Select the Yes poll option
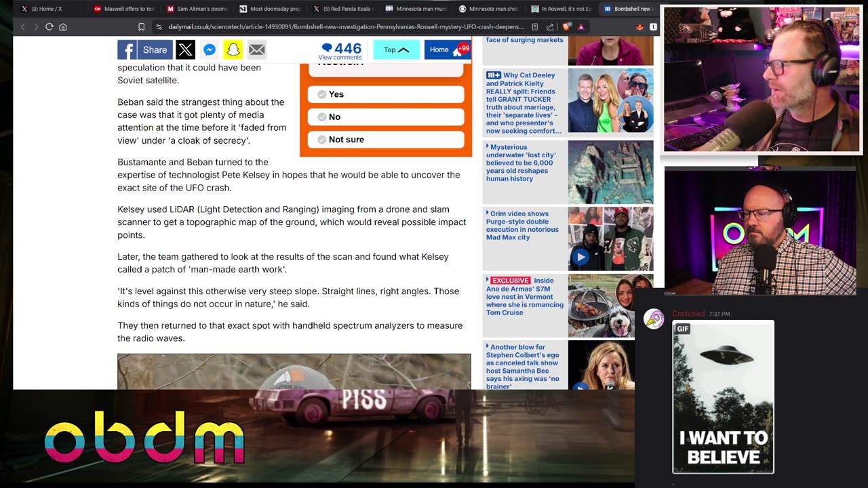 coord(386,94)
